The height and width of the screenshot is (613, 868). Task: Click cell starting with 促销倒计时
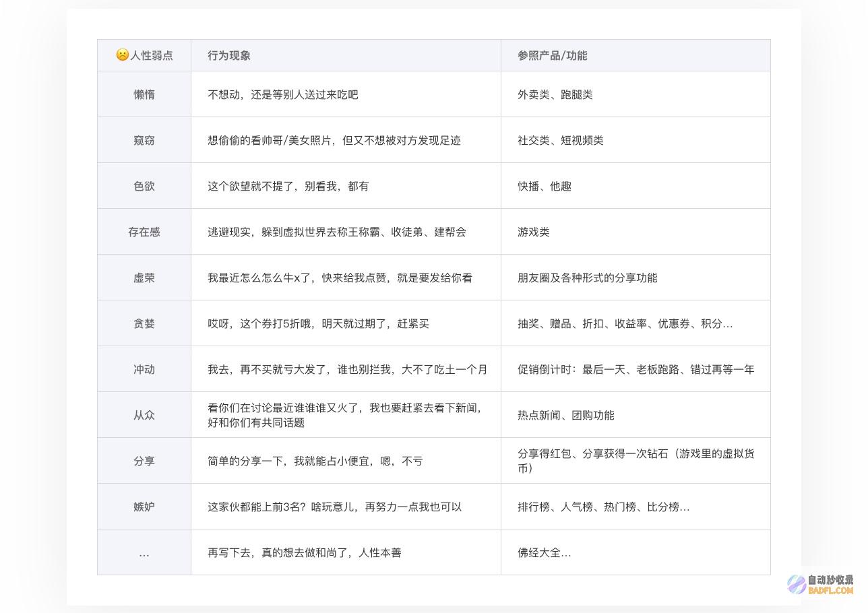(635, 369)
